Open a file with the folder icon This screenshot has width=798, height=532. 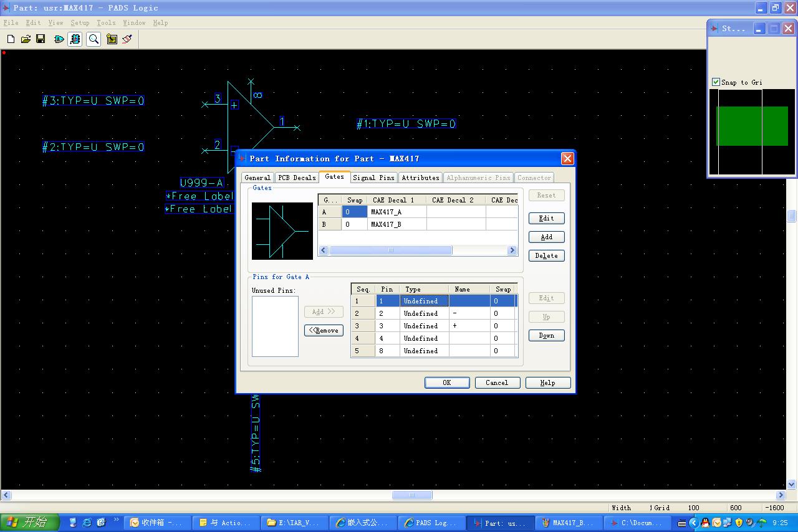point(26,39)
